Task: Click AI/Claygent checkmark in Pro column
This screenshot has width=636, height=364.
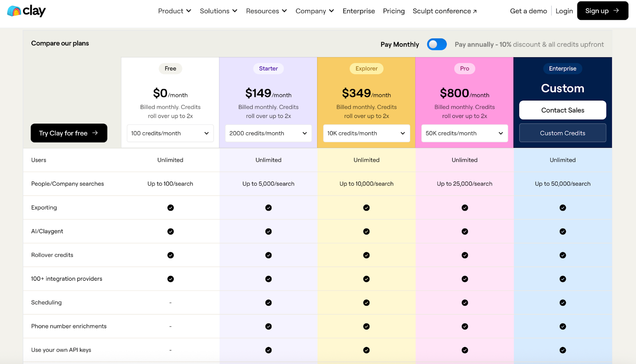Action: tap(465, 231)
